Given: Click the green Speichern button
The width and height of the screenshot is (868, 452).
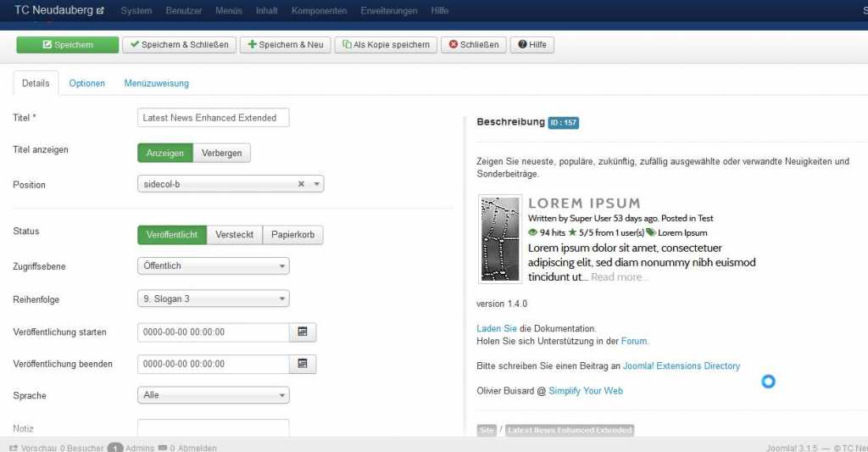Looking at the screenshot, I should coord(68,45).
